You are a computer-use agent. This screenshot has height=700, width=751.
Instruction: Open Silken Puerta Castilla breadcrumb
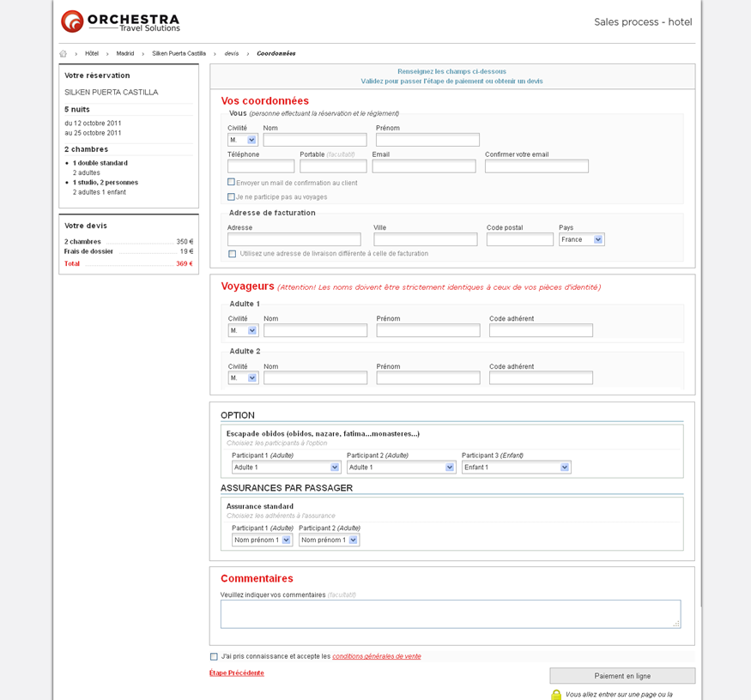[x=179, y=54]
